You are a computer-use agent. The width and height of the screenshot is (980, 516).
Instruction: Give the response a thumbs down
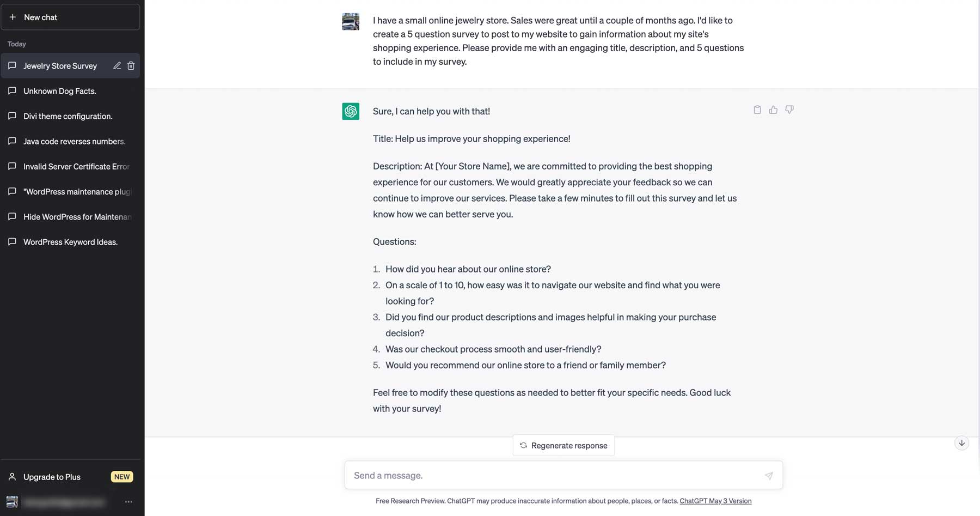(x=789, y=110)
